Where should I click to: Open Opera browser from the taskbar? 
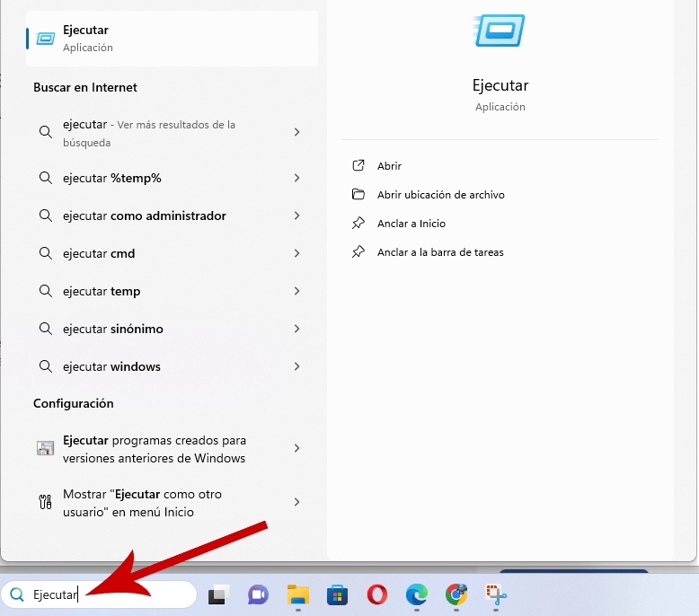377,594
